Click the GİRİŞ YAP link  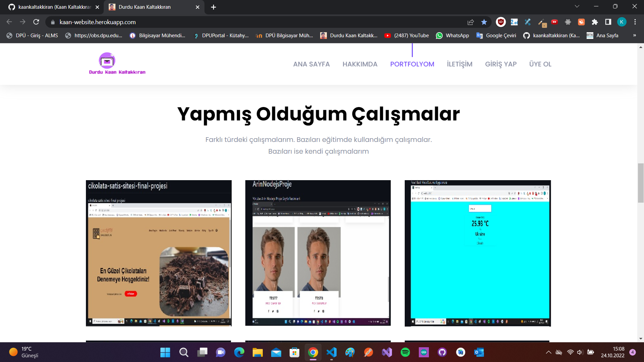click(500, 64)
